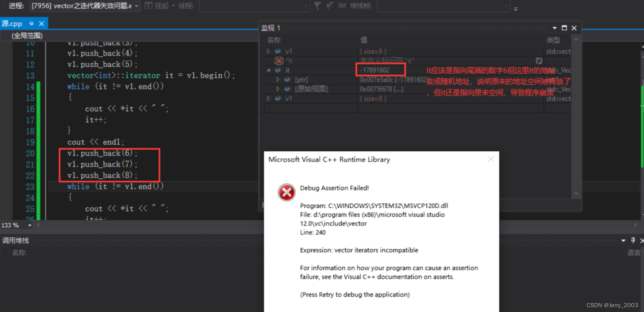The image size is (644, 312).
Task: Select the [ptr] row in Watch
Action: click(x=418, y=80)
